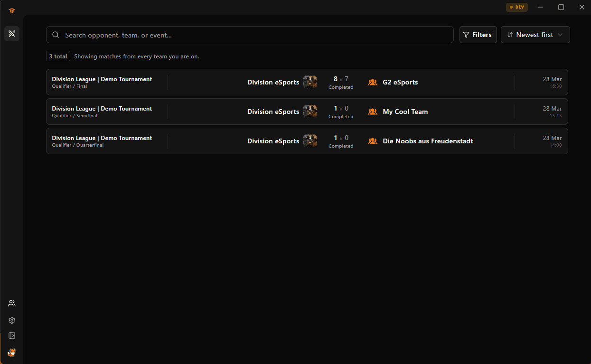This screenshot has height=364, width=591.
Task: Click Division eSports logo in Semifinal row
Action: (x=310, y=111)
